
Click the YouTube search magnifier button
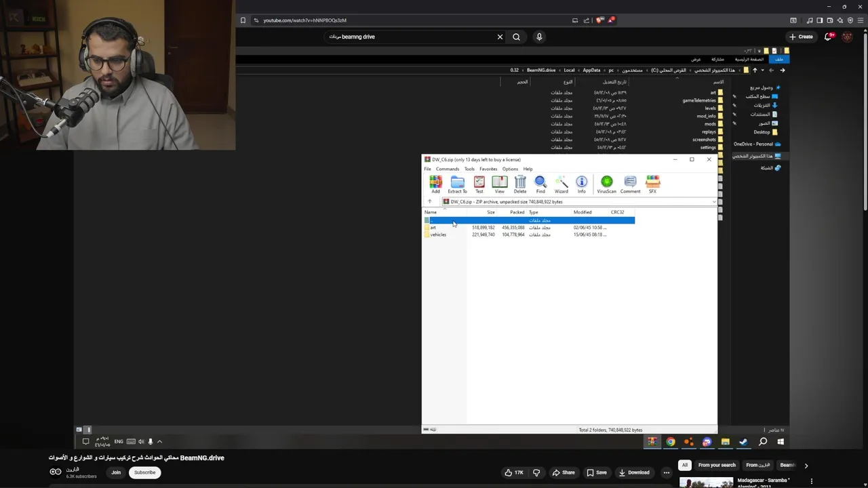pyautogui.click(x=516, y=37)
